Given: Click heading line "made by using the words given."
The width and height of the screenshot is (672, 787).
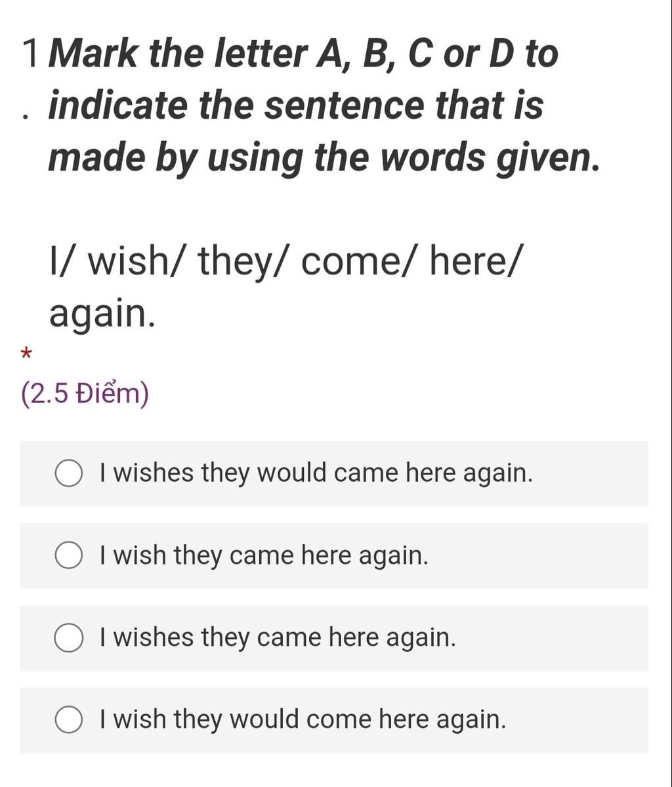Looking at the screenshot, I should [324, 158].
